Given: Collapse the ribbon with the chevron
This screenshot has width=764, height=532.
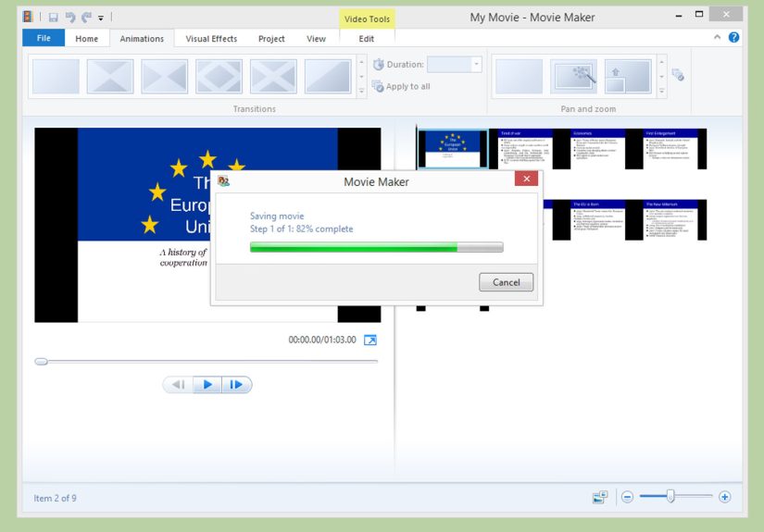Looking at the screenshot, I should pyautogui.click(x=717, y=37).
